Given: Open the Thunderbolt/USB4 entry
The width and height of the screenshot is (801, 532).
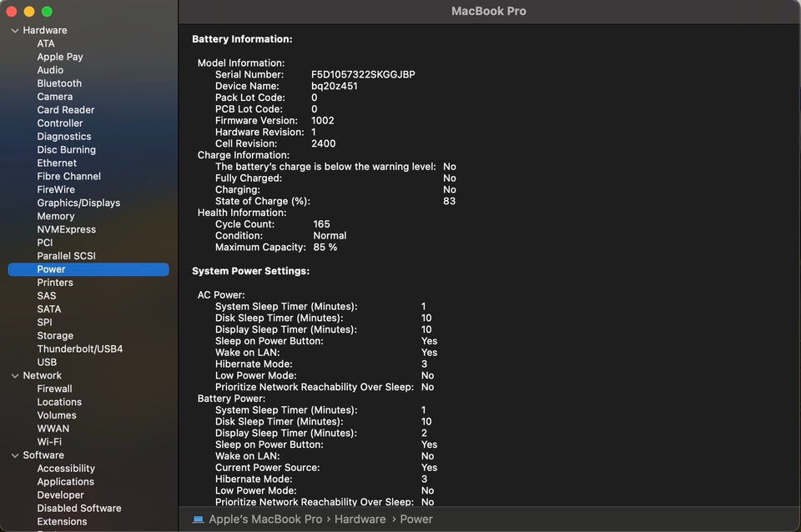Looking at the screenshot, I should click(80, 349).
